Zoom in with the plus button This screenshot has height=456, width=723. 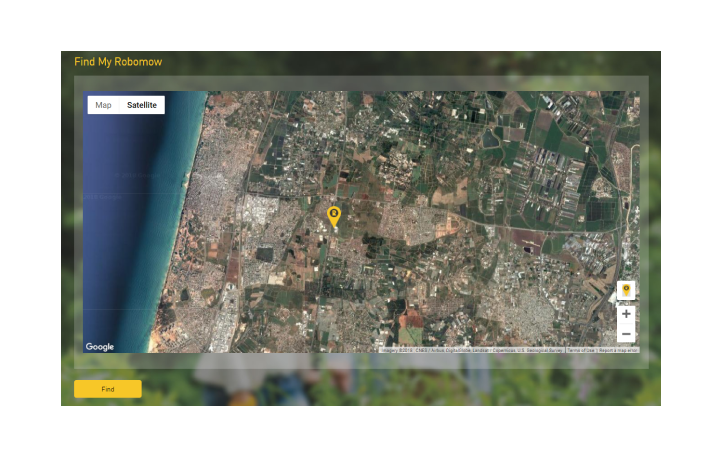(x=626, y=314)
